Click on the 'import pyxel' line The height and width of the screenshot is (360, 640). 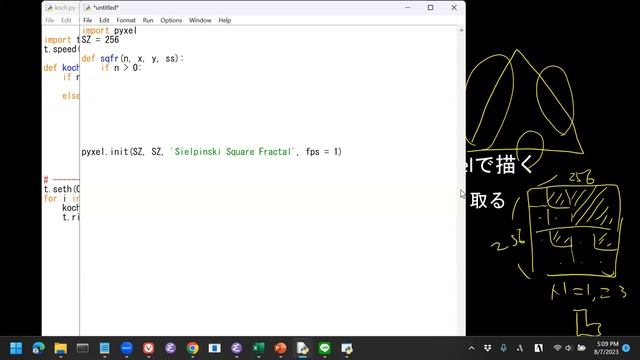(109, 31)
